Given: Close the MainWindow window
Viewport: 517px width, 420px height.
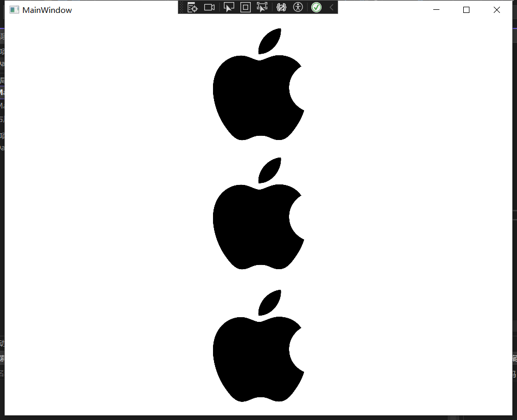Looking at the screenshot, I should (496, 10).
